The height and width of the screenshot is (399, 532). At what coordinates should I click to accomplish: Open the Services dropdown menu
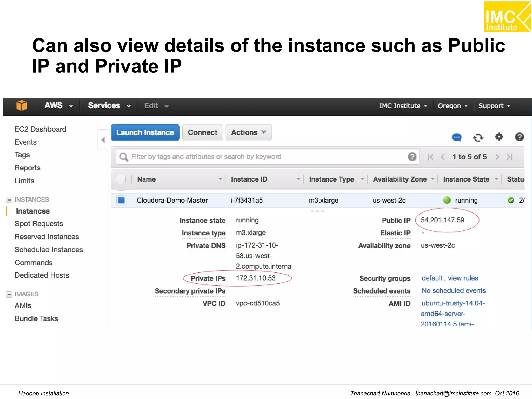(x=109, y=106)
